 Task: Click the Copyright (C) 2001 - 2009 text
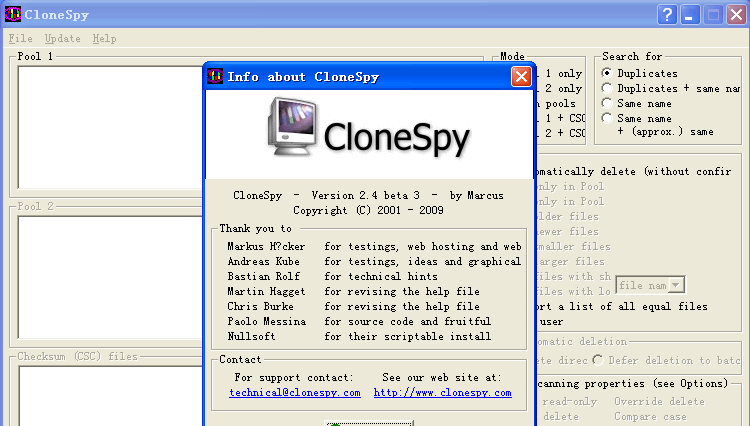(368, 210)
